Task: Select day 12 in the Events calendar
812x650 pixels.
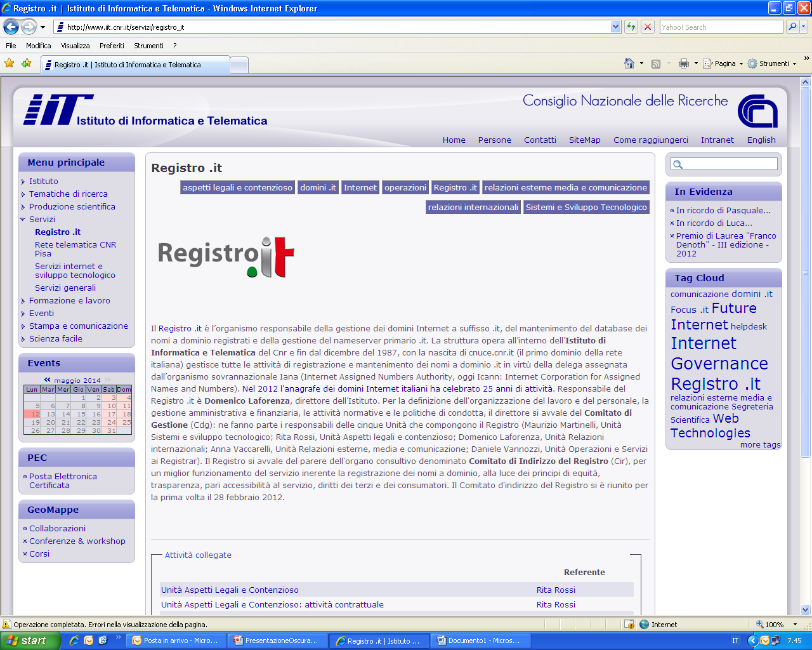Action: (x=33, y=414)
